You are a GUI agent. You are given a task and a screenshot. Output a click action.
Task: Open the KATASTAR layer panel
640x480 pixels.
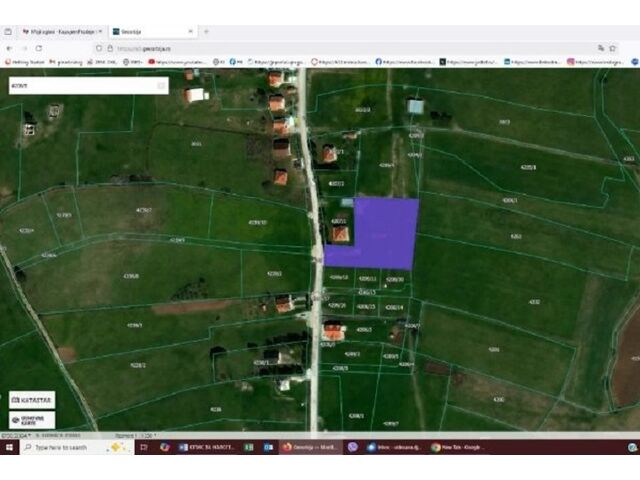(x=32, y=399)
